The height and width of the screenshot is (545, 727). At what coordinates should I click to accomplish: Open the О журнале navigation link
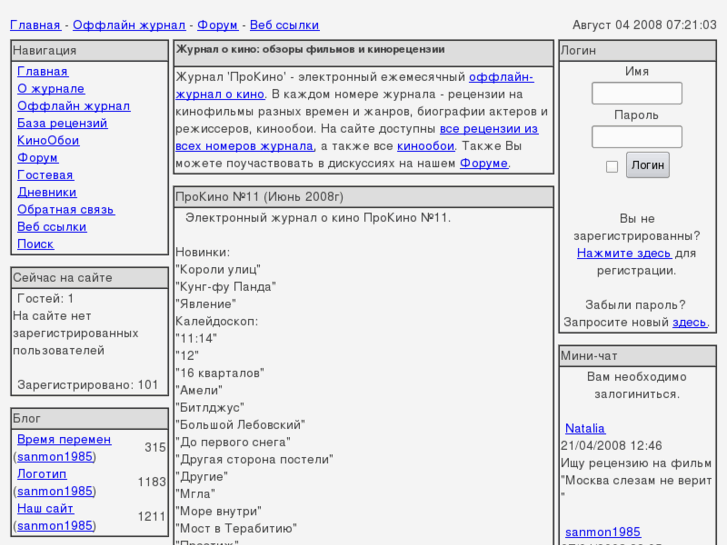click(x=51, y=89)
